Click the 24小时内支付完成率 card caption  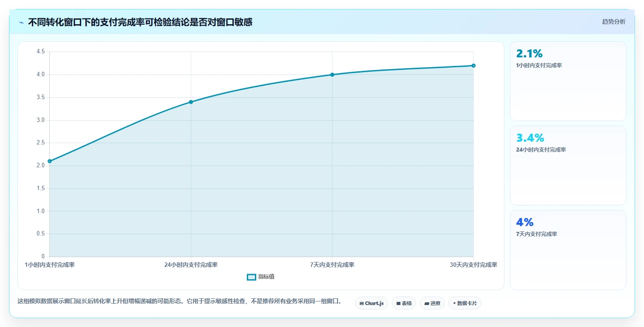541,149
